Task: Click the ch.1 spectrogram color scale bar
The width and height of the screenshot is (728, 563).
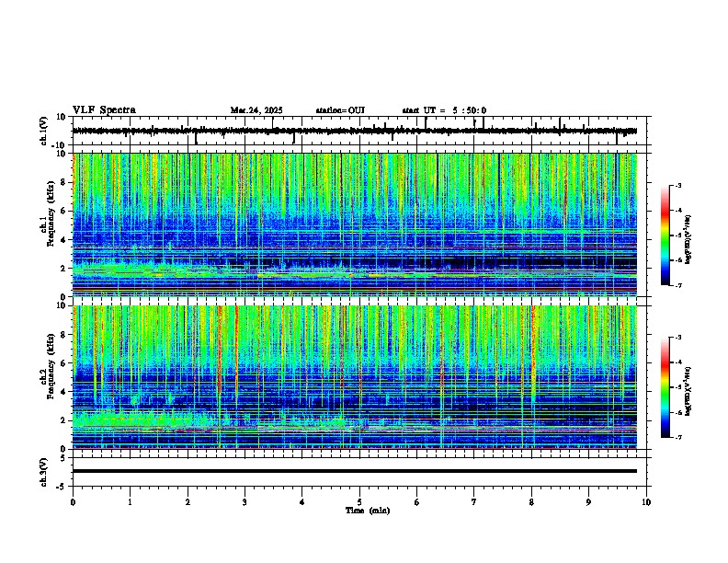Action: [x=665, y=236]
